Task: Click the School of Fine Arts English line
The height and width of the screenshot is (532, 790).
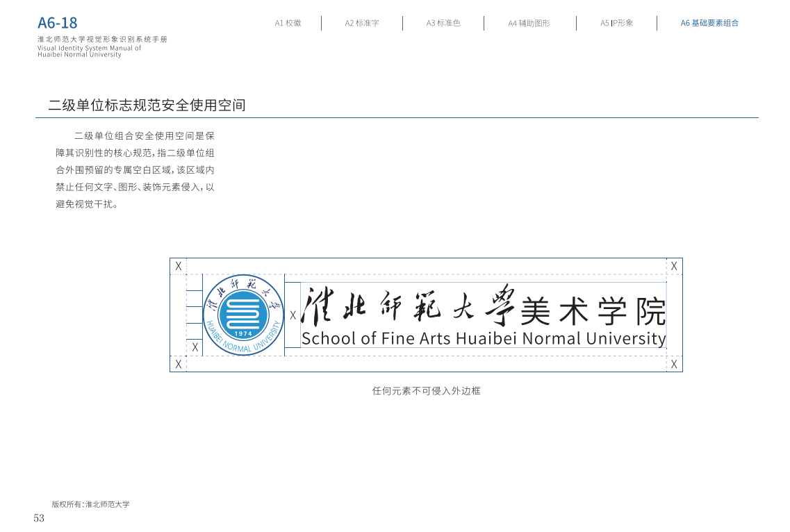Action: (x=484, y=338)
